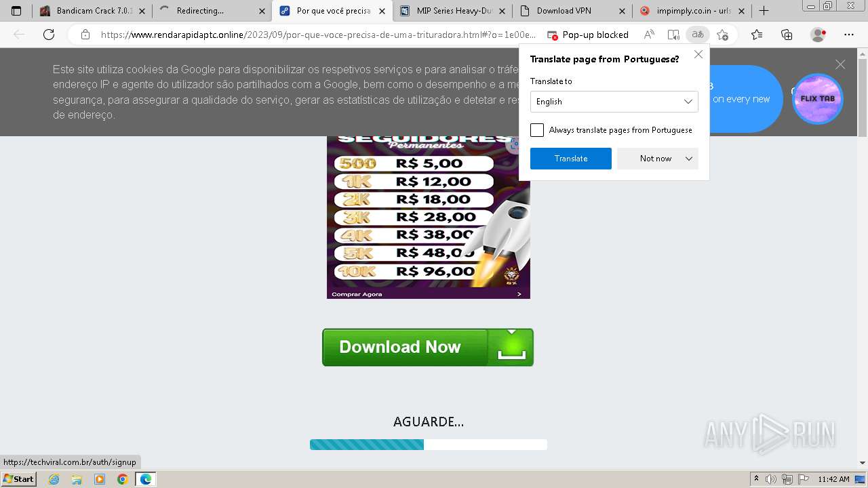
Task: Open the volume control in system tray
Action: [x=771, y=479]
